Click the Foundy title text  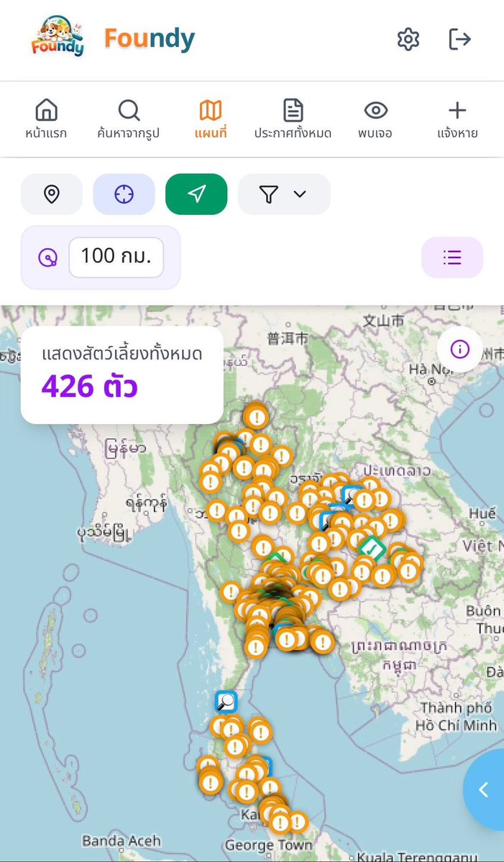tap(150, 39)
